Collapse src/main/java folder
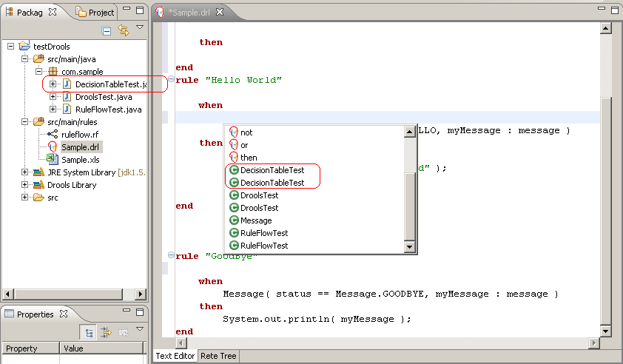Image resolution: width=623 pixels, height=364 pixels. point(24,58)
